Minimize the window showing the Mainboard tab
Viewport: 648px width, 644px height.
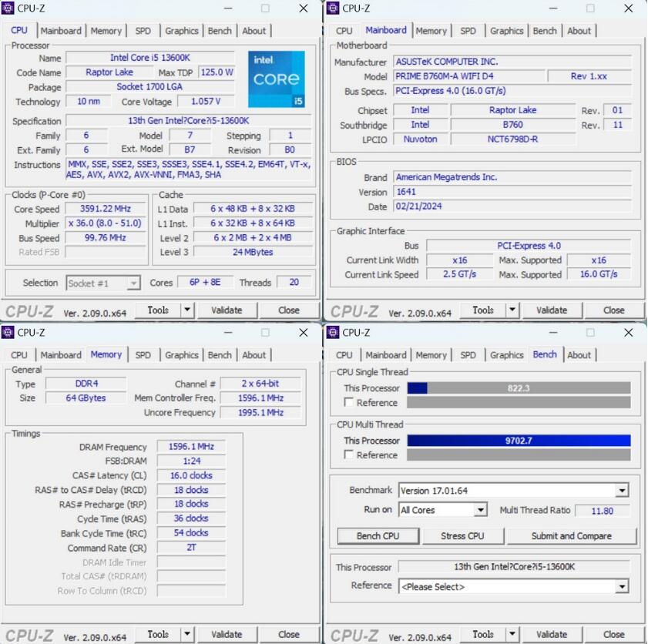tap(553, 8)
